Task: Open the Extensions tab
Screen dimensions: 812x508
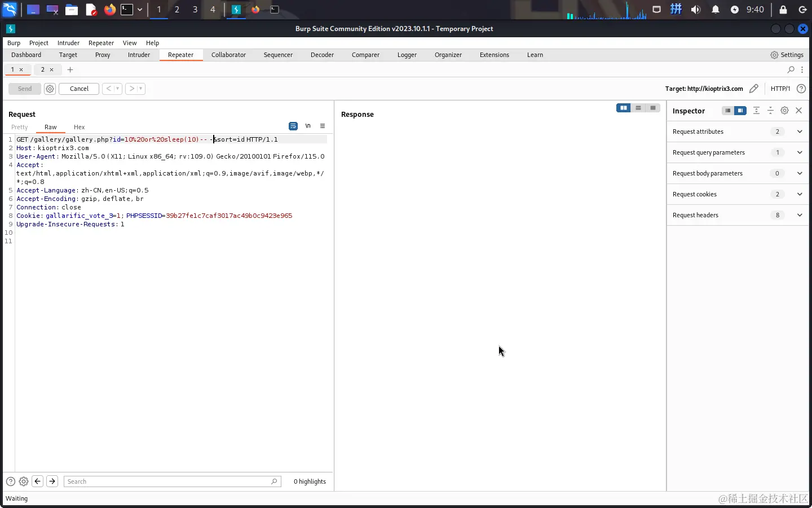Action: click(x=494, y=55)
